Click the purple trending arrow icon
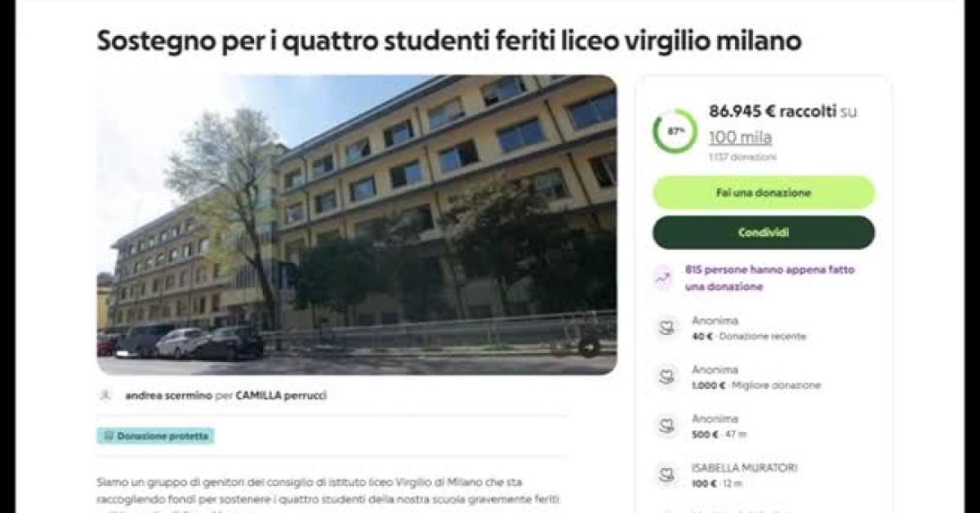 664,278
